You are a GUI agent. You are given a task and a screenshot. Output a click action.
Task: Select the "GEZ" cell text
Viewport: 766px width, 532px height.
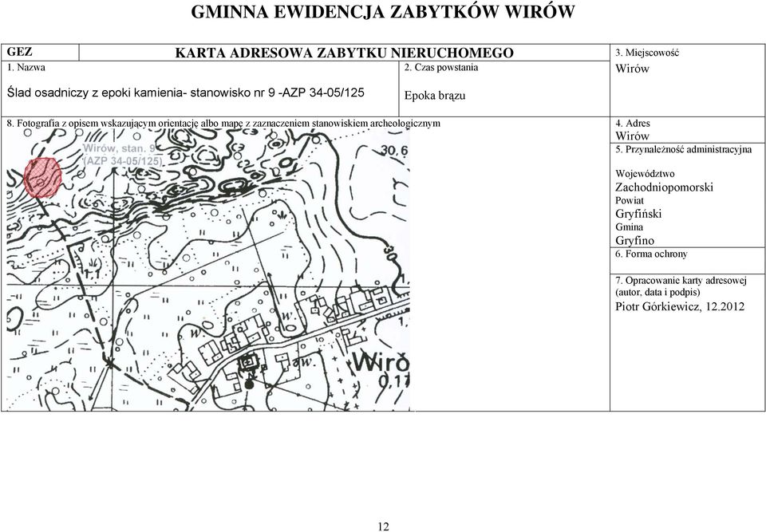[x=19, y=52]
